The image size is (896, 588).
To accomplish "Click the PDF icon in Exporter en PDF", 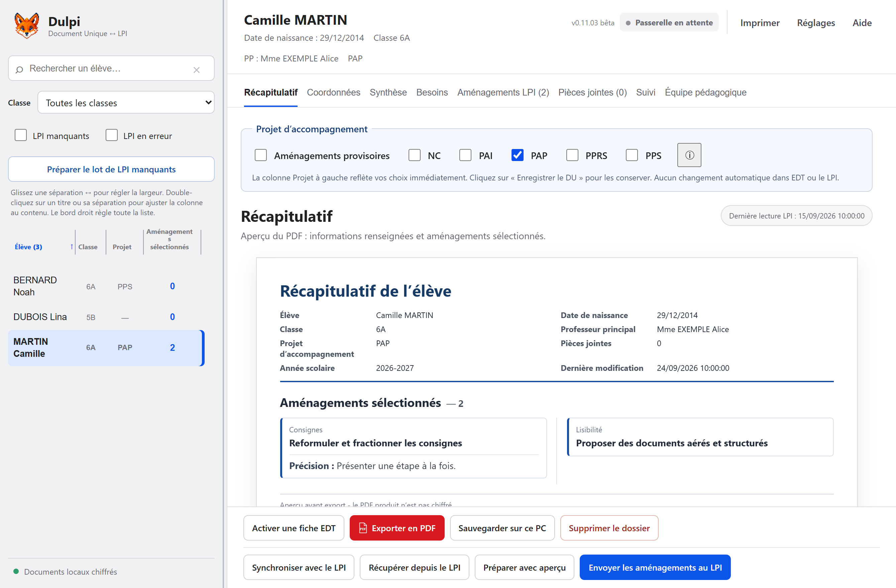I will [362, 528].
